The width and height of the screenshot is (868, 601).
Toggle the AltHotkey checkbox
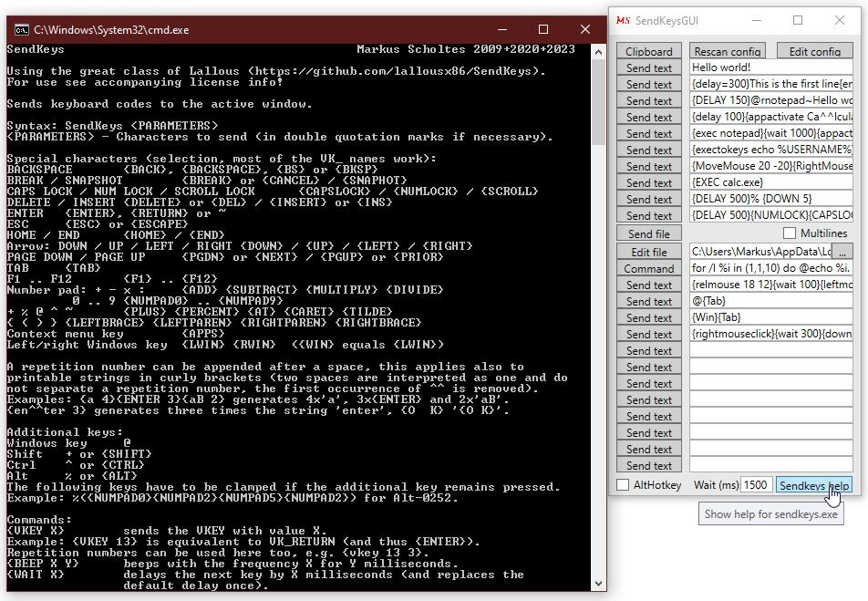[623, 484]
